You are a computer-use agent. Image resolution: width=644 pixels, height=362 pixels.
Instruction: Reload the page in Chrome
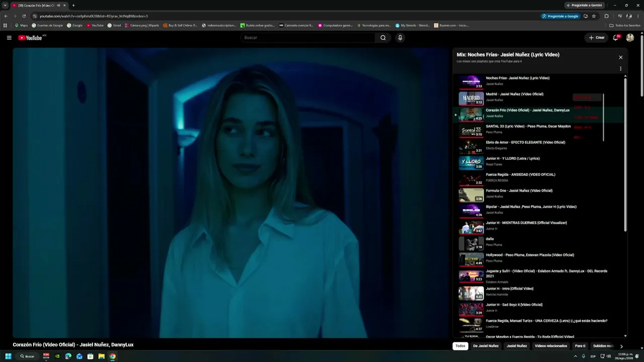point(24,16)
